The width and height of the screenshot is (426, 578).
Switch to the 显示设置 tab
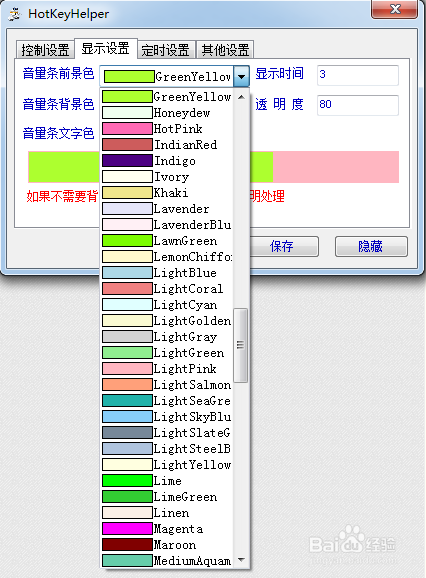point(106,48)
